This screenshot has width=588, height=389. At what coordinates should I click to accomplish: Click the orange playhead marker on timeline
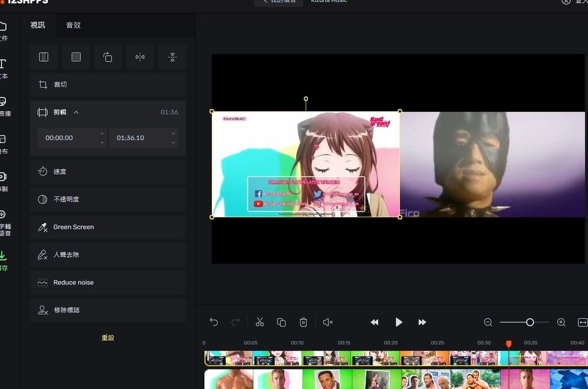(509, 344)
